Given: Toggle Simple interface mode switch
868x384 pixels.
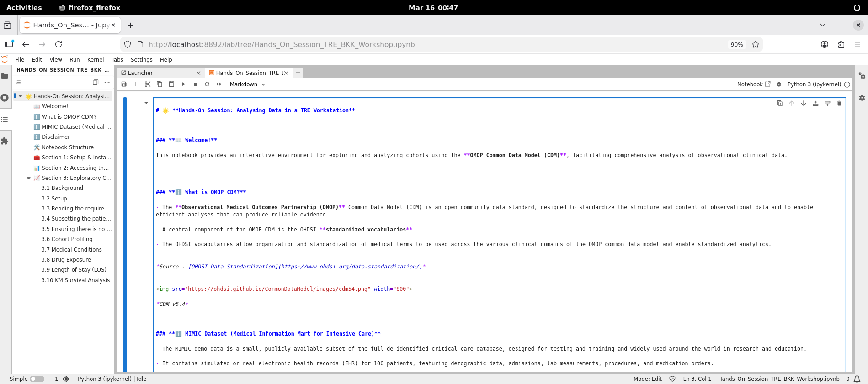Looking at the screenshot, I should pos(37,379).
